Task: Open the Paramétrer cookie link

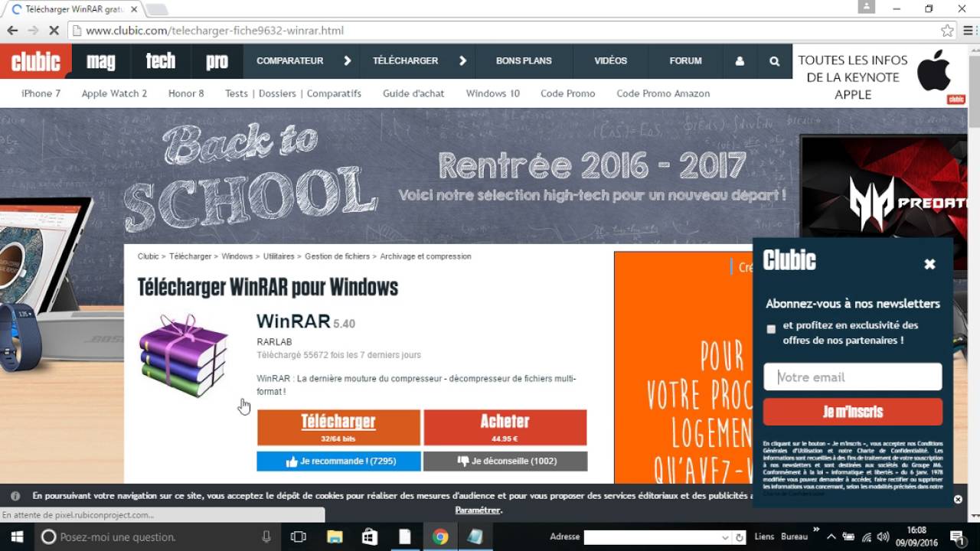Action: click(478, 510)
